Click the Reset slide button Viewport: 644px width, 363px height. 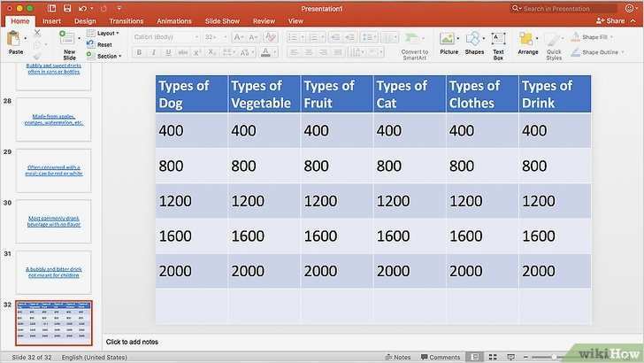coord(100,44)
